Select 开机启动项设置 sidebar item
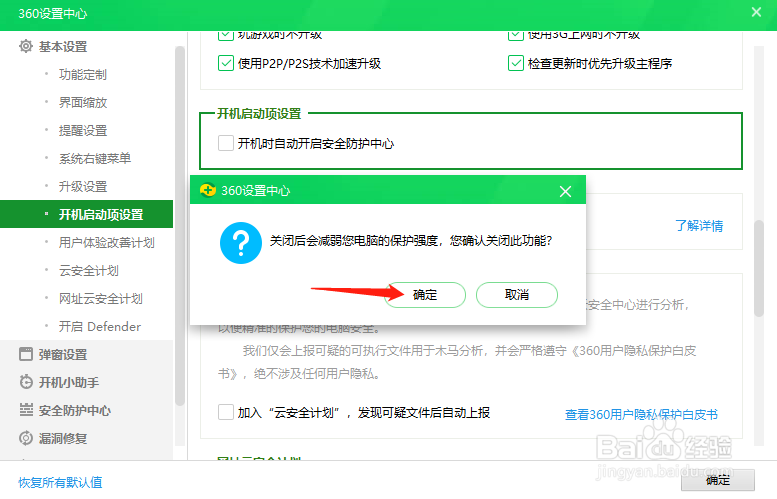The height and width of the screenshot is (499, 777). (x=86, y=214)
